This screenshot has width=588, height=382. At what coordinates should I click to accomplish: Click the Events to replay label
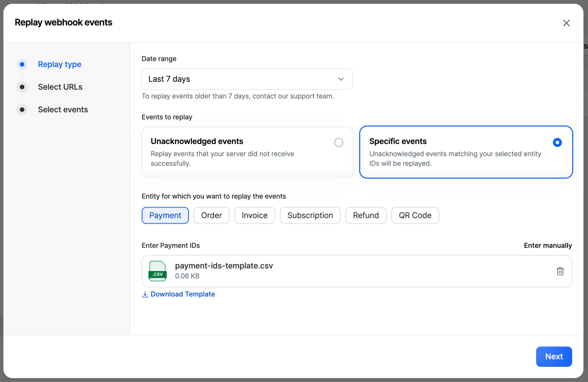coord(167,117)
